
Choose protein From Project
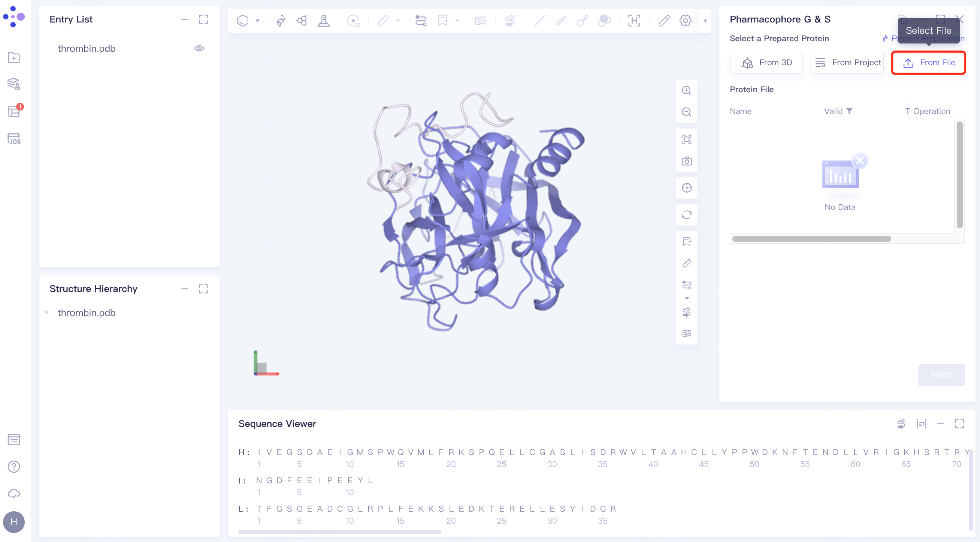847,63
